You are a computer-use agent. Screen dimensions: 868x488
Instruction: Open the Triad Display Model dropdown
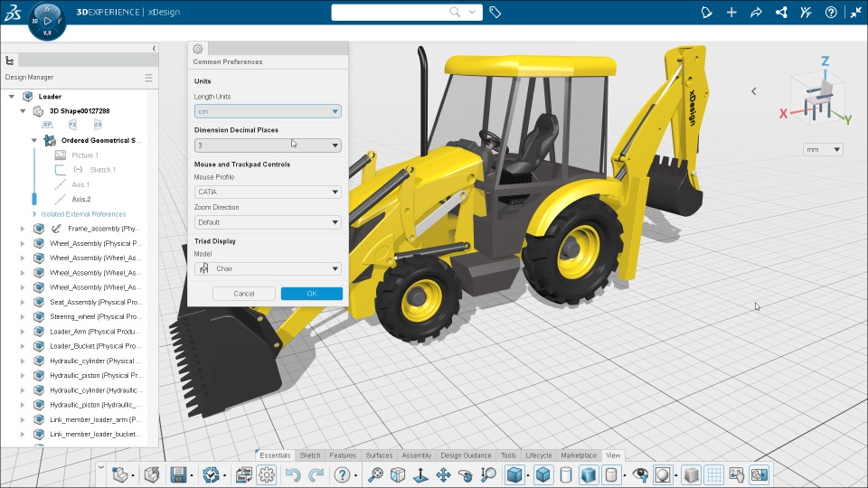pyautogui.click(x=268, y=269)
